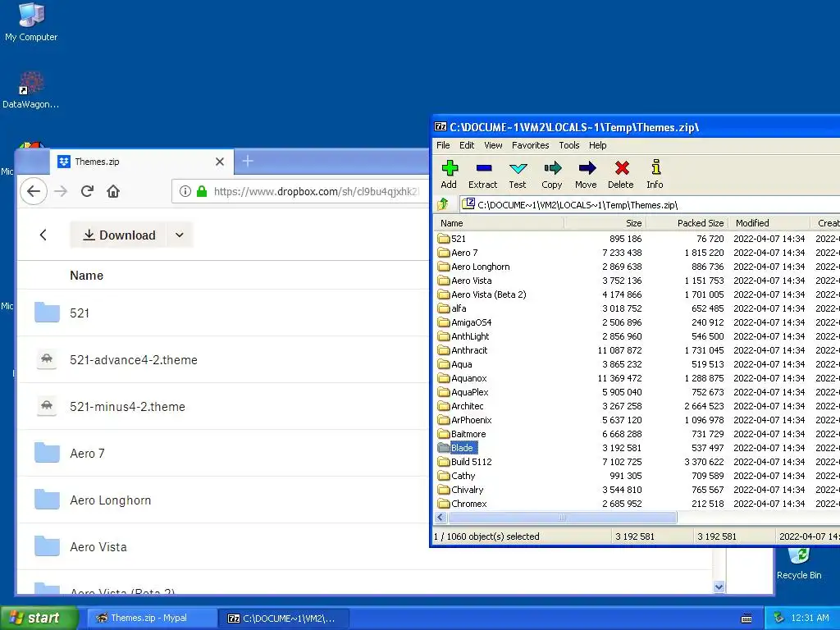Open the Favorites menu in 7-Zip
The width and height of the screenshot is (840, 630).
[531, 145]
